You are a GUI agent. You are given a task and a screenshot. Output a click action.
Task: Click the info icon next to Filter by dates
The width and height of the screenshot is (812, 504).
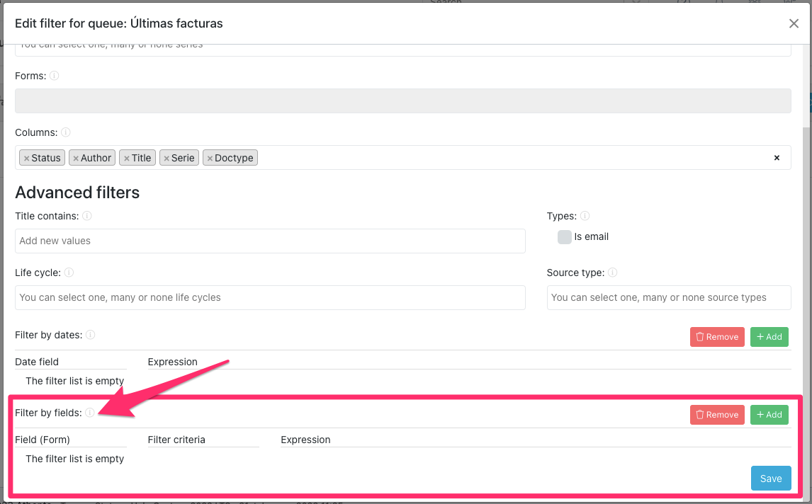[x=91, y=335]
